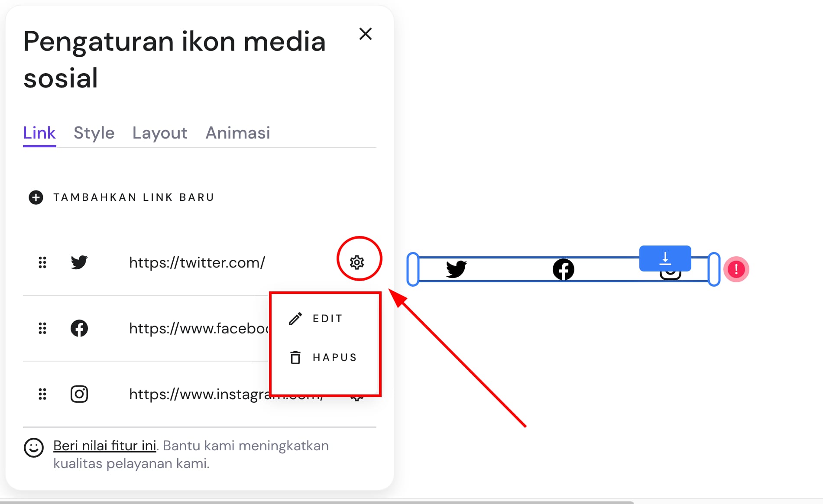This screenshot has height=504, width=823.
Task: Click the Twitter row gear settings icon
Action: click(357, 262)
